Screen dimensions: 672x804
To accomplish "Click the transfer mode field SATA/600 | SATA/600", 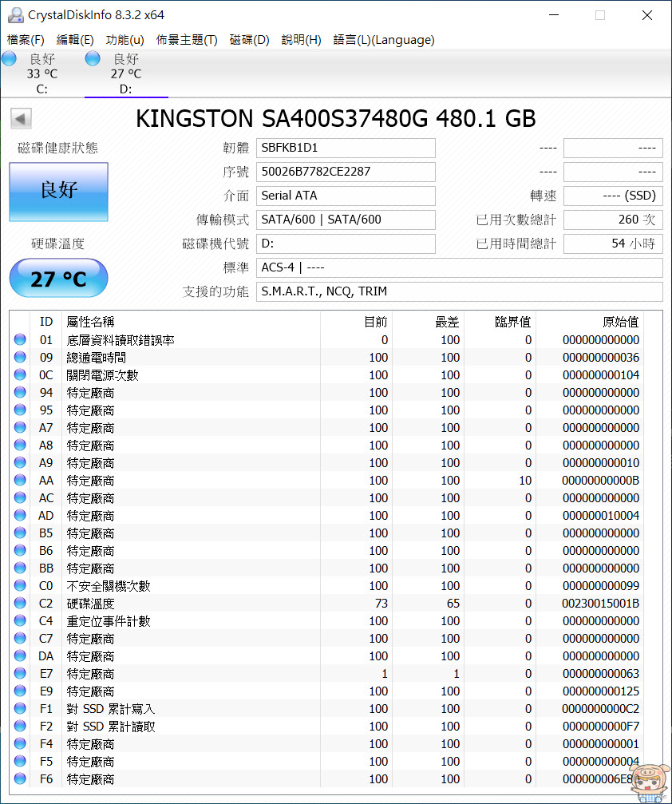I will pos(346,220).
